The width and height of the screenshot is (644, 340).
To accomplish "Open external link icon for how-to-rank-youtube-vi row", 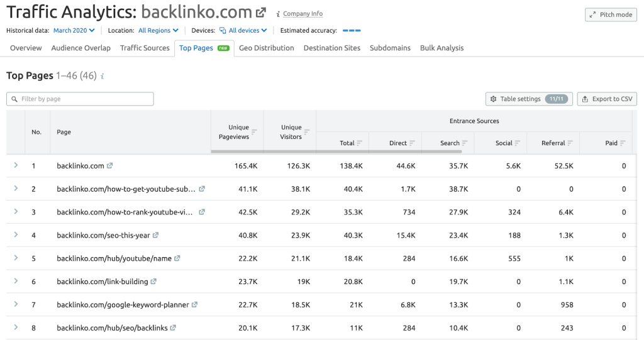I will [202, 212].
